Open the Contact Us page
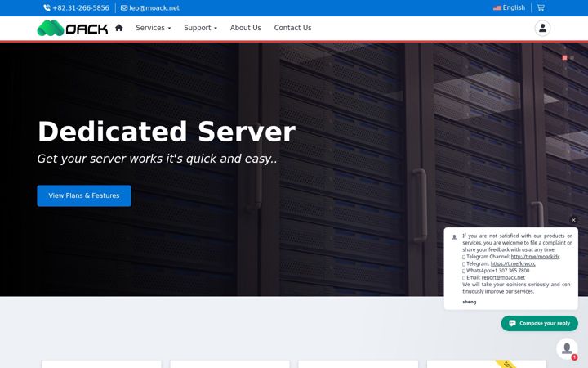Viewport: 588px width, 368px height. coord(292,28)
